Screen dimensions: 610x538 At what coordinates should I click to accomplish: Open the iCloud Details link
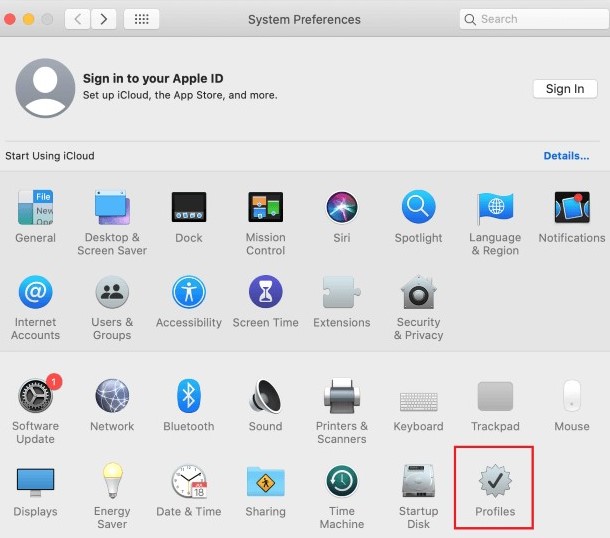pyautogui.click(x=566, y=156)
